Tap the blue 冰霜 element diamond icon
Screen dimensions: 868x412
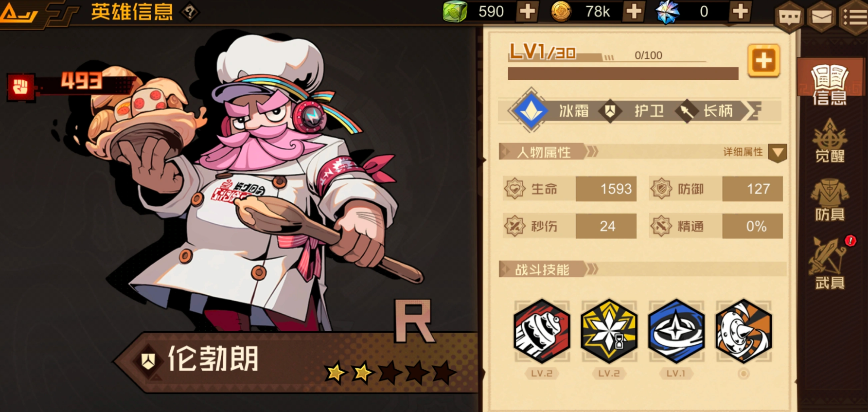(531, 110)
